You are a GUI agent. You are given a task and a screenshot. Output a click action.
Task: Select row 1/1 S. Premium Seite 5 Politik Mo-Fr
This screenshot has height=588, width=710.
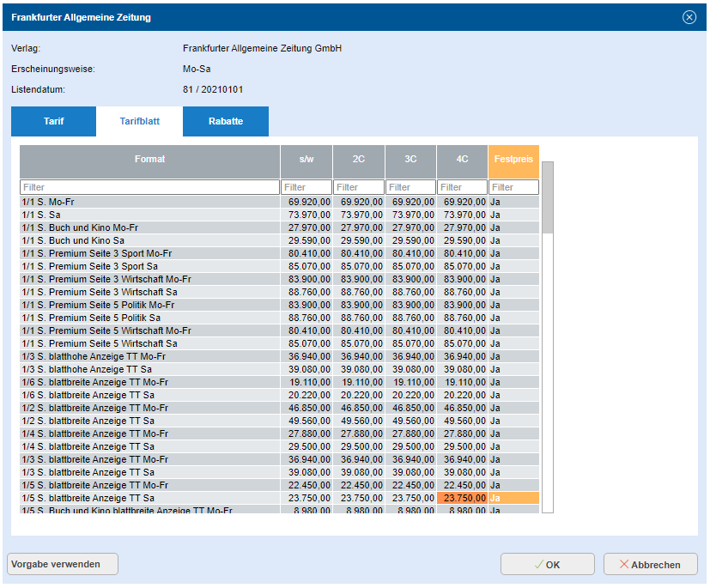tap(149, 305)
